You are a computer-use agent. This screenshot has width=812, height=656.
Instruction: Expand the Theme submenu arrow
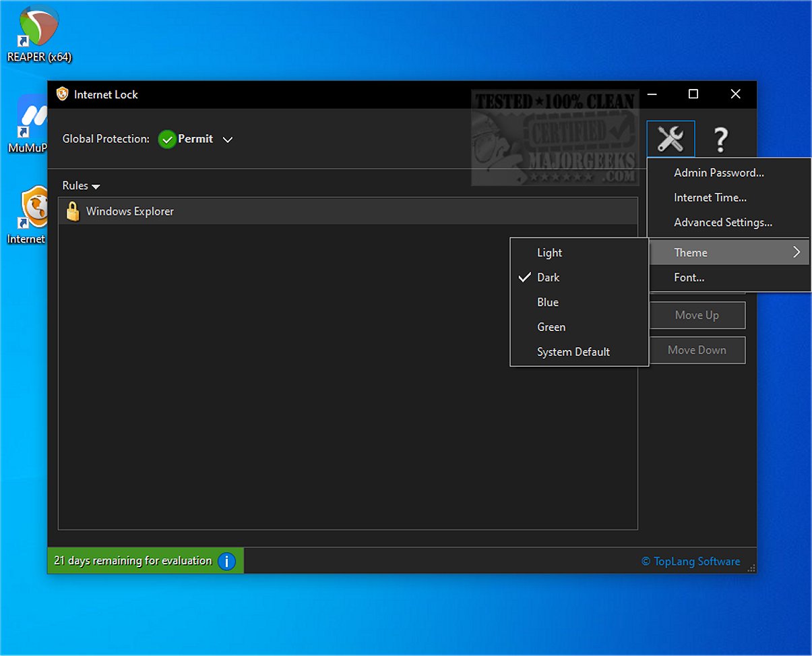(x=797, y=252)
